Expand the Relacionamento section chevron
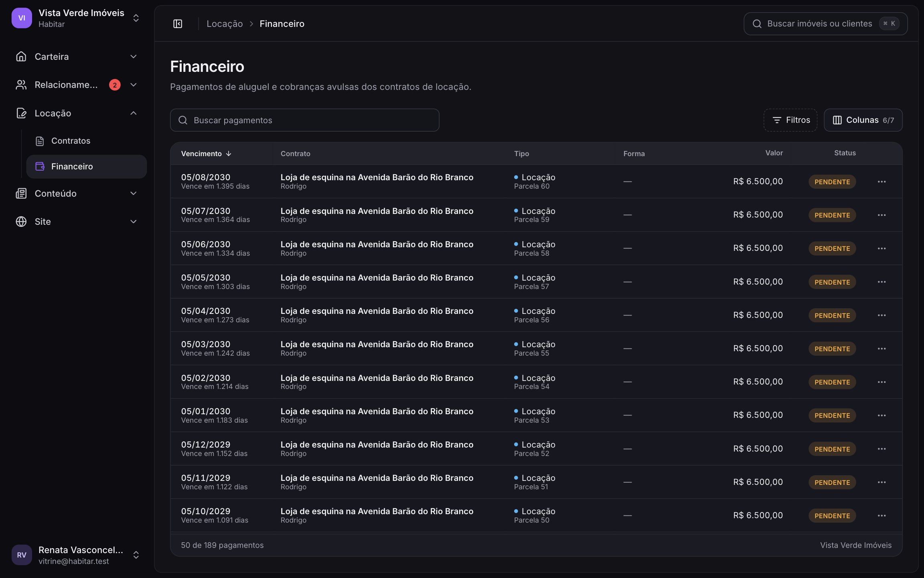924x578 pixels. (134, 85)
